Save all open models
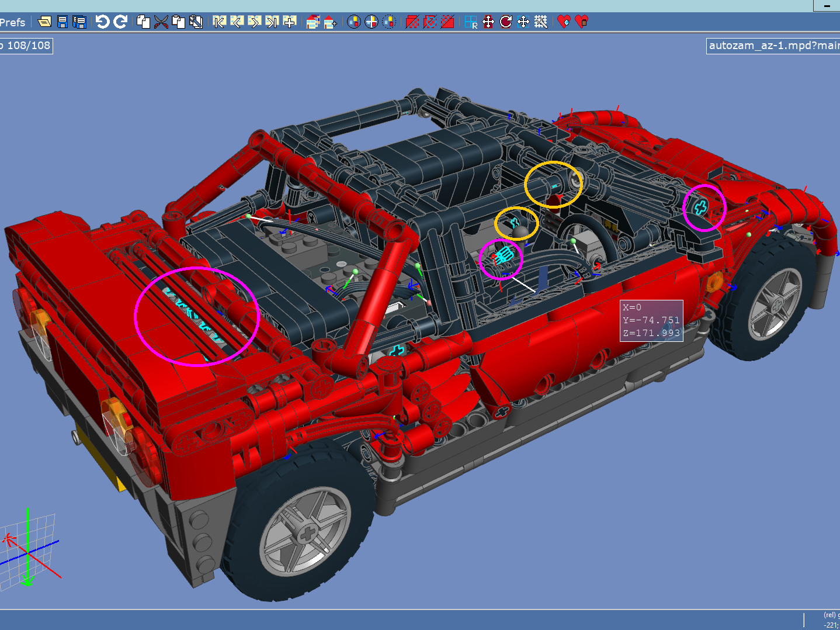 tap(78, 22)
